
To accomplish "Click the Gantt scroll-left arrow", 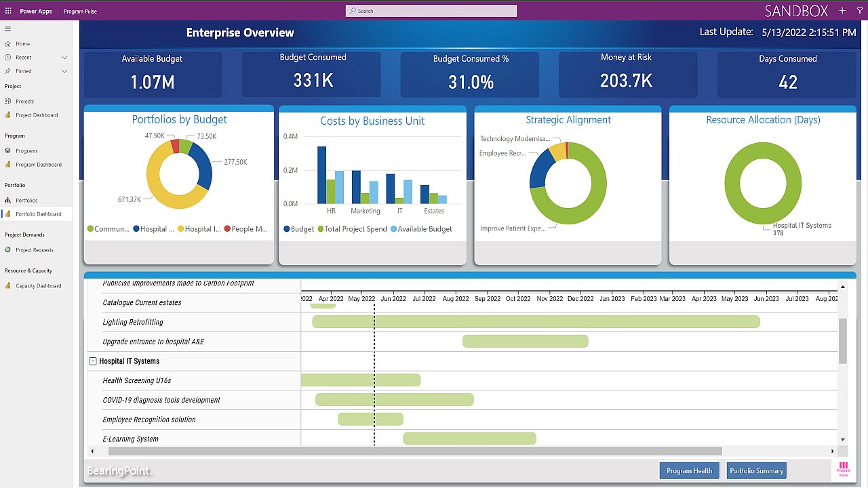I will [92, 451].
